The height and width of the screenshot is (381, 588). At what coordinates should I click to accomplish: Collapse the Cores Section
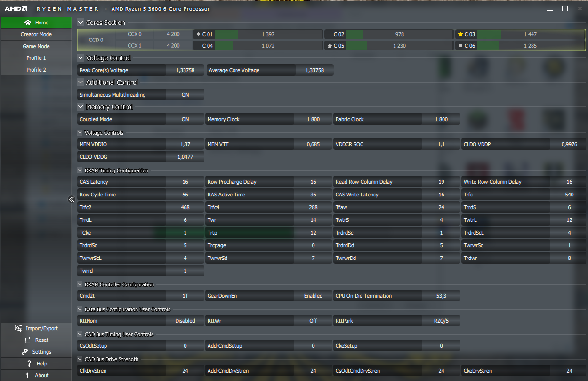tap(81, 23)
